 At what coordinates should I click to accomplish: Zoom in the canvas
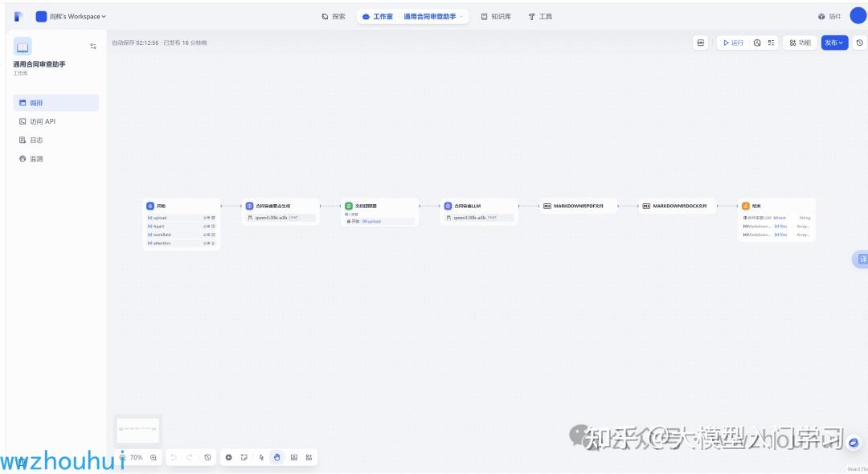coord(154,457)
